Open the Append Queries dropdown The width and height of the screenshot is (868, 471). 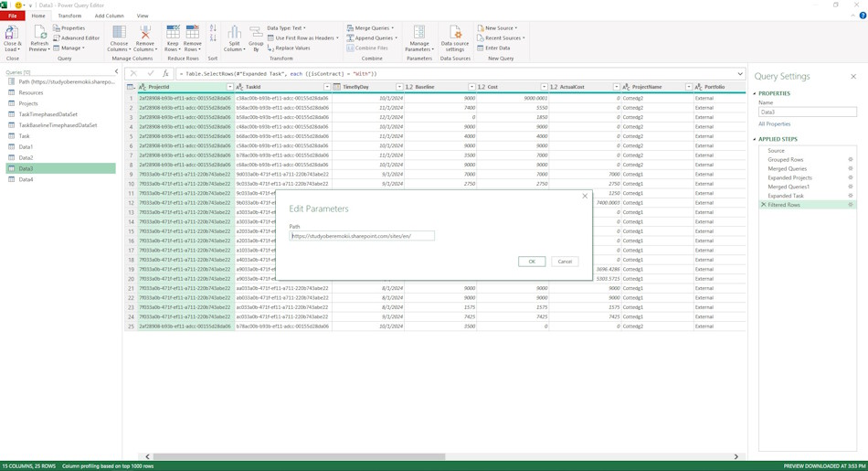pos(372,38)
